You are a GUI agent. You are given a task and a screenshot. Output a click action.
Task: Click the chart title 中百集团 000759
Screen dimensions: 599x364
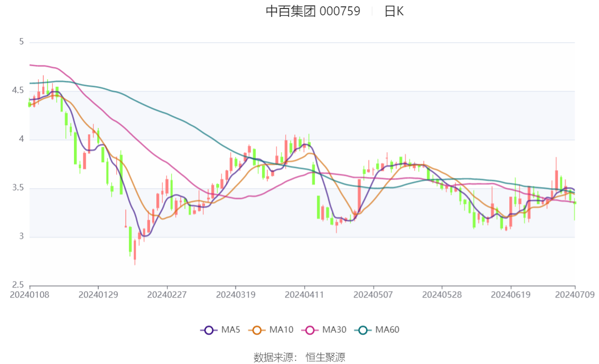[x=313, y=11]
